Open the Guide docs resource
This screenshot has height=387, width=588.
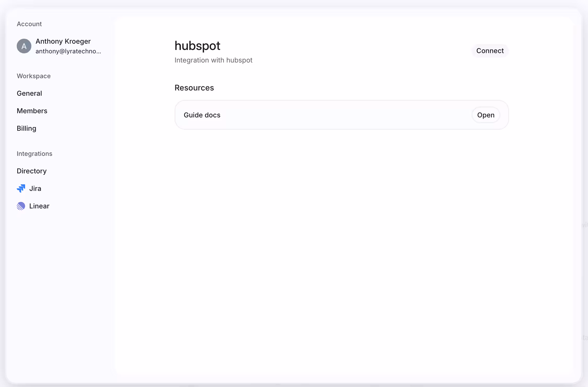(486, 115)
